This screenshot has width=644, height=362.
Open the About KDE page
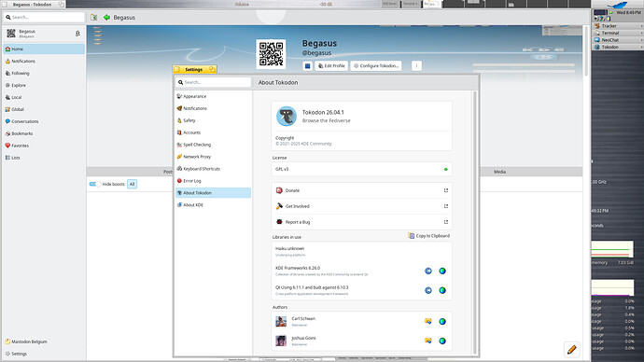213,205
